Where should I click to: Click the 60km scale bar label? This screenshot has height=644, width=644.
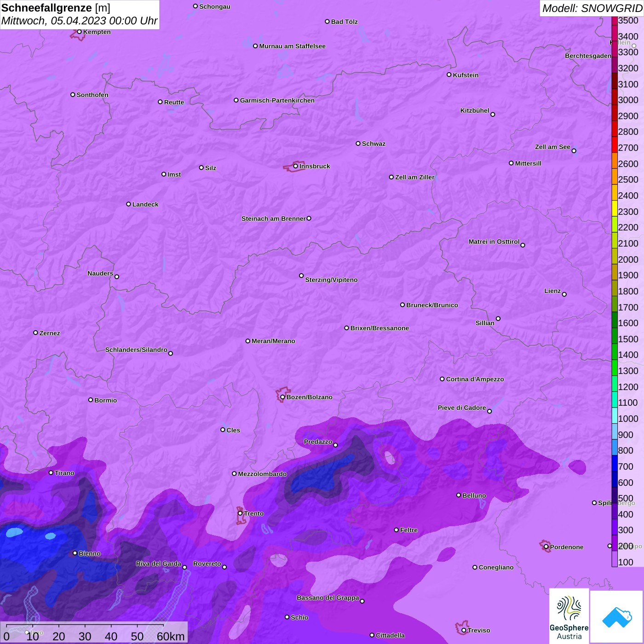pyautogui.click(x=171, y=636)
